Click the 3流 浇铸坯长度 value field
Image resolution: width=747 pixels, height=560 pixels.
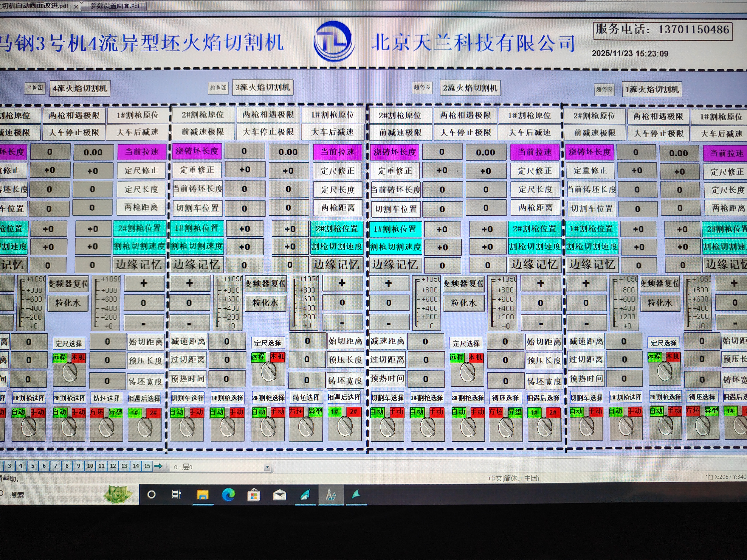[x=244, y=151]
